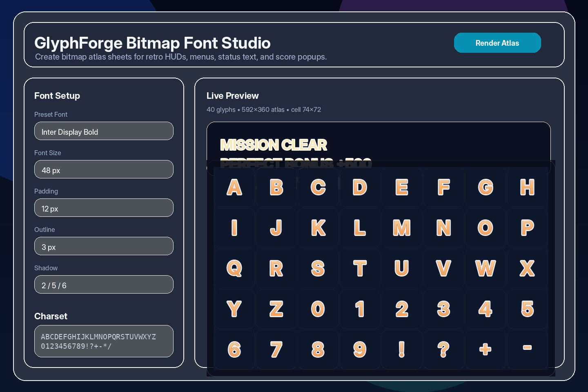Click the "Font Setup" heading
The height and width of the screenshot is (392, 588).
click(57, 96)
